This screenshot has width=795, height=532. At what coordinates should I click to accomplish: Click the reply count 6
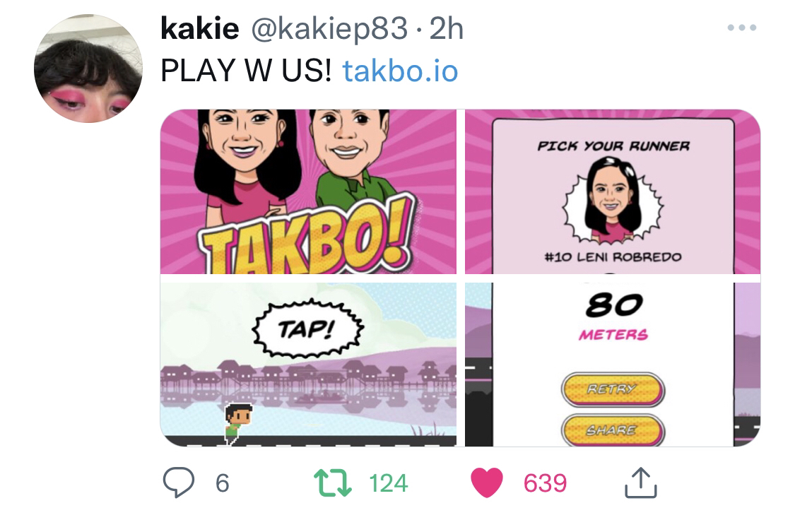(x=223, y=483)
